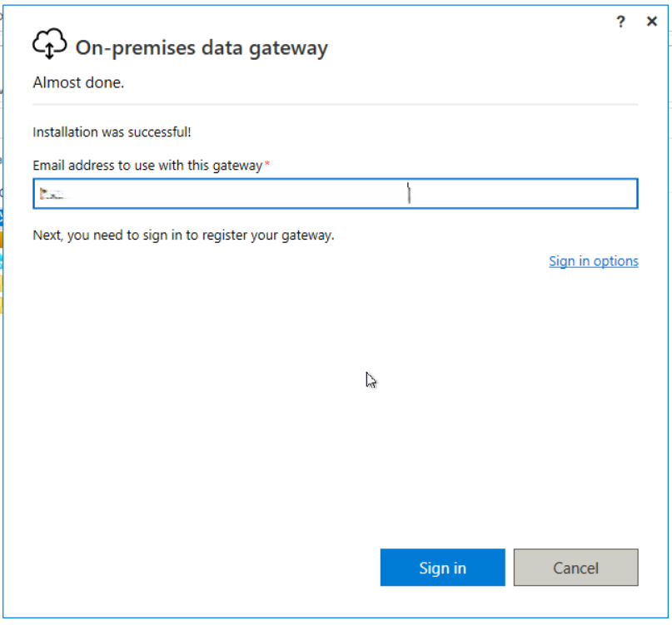The width and height of the screenshot is (672, 625).
Task: Close the gateway installer dialog
Action: pyautogui.click(x=652, y=22)
